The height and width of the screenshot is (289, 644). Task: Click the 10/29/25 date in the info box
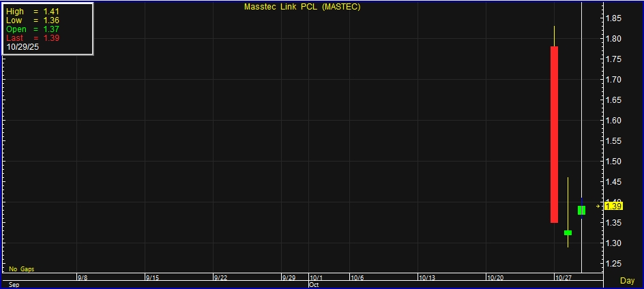(x=23, y=47)
